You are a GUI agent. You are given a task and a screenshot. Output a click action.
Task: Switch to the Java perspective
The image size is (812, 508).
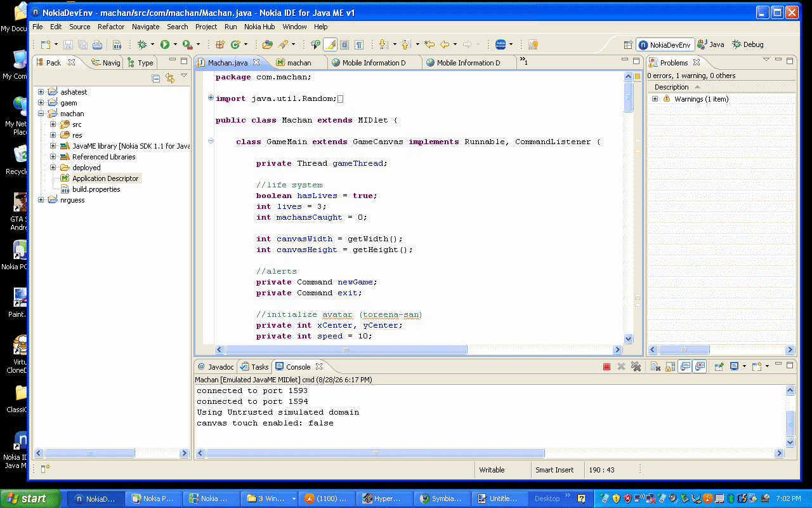pyautogui.click(x=710, y=44)
